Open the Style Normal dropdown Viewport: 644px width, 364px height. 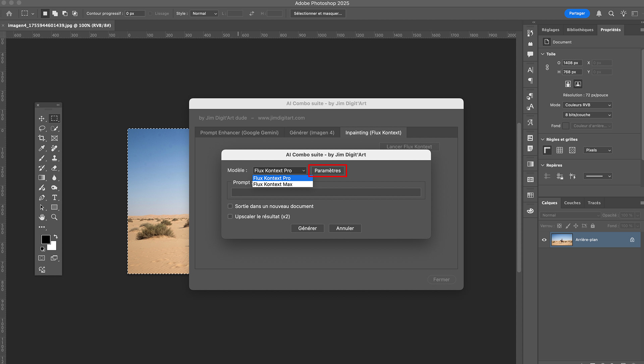pyautogui.click(x=204, y=13)
